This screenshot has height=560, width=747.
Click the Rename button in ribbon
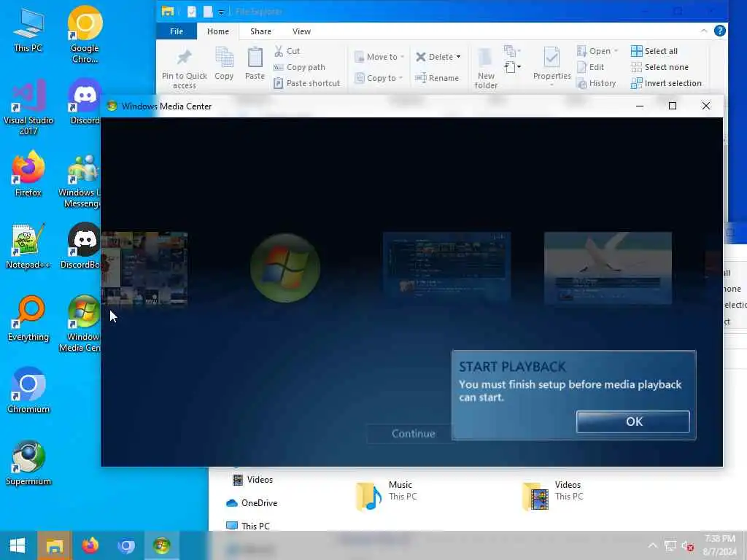click(437, 78)
